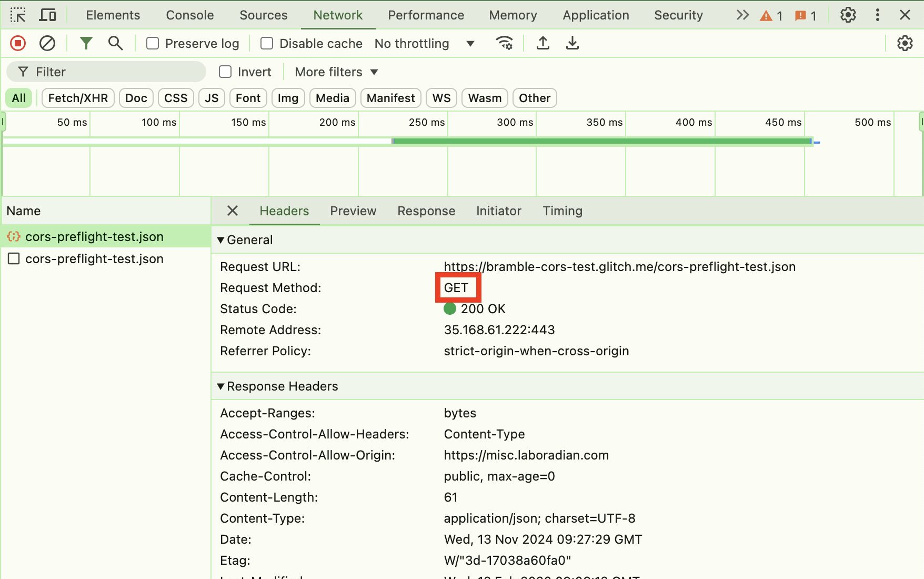Select the Headers tab

pos(284,211)
